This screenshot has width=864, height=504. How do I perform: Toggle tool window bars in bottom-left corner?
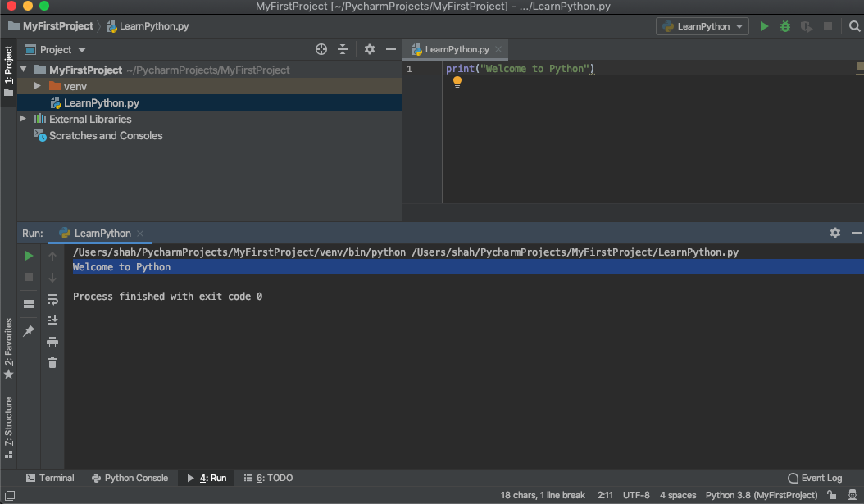pyautogui.click(x=10, y=495)
